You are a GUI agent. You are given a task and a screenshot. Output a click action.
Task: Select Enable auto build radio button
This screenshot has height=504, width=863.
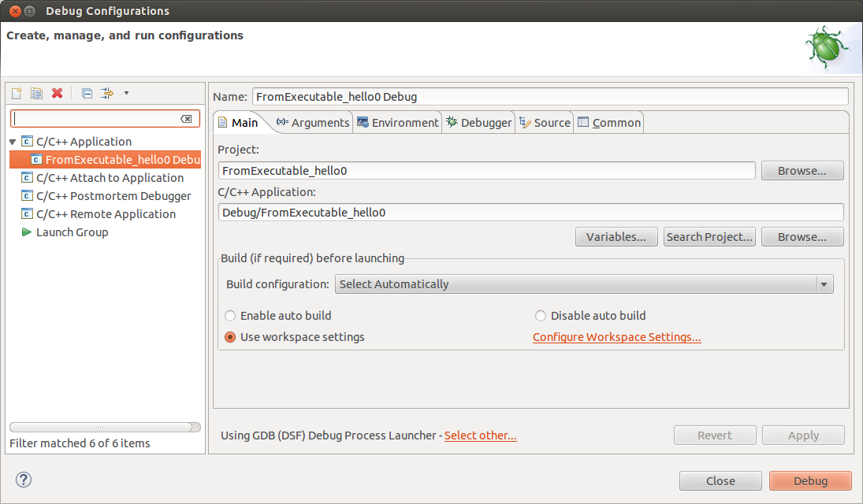230,316
